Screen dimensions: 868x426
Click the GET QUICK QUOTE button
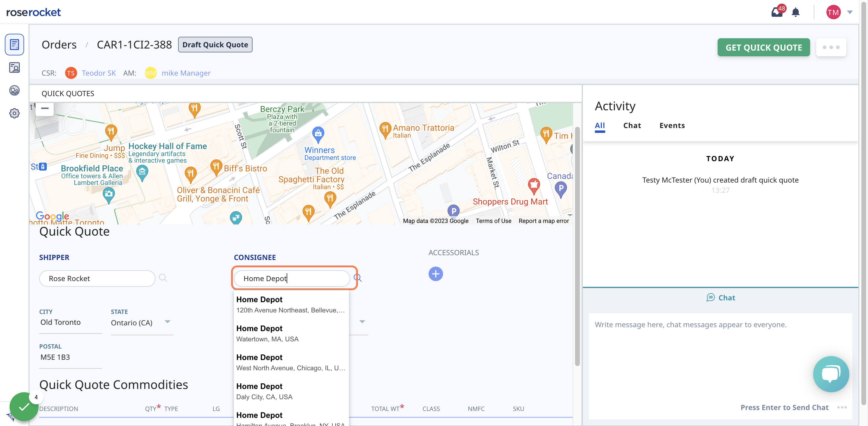click(763, 48)
